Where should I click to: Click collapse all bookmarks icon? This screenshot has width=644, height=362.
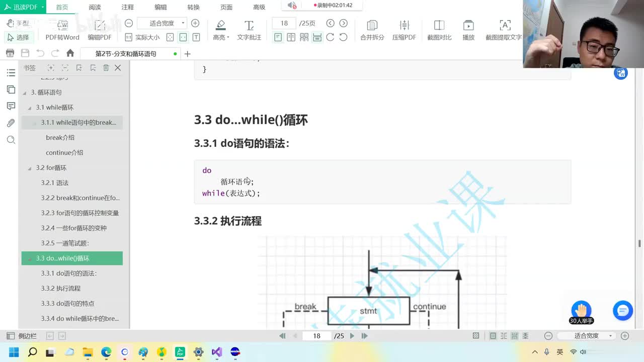[x=65, y=68]
